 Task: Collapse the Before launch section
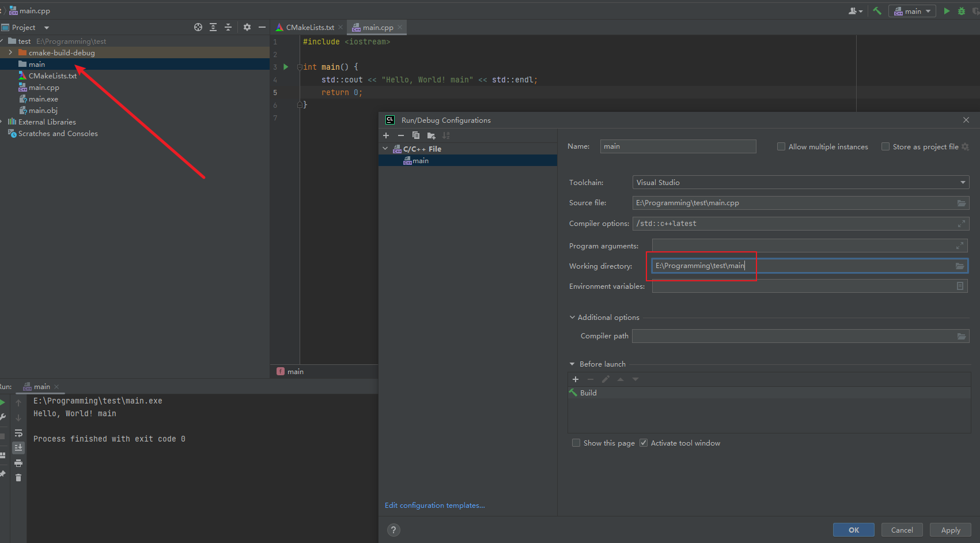click(572, 364)
